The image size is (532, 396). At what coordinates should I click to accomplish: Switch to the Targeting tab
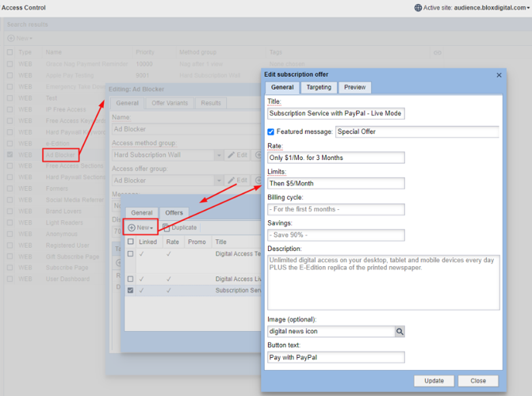[x=319, y=87]
